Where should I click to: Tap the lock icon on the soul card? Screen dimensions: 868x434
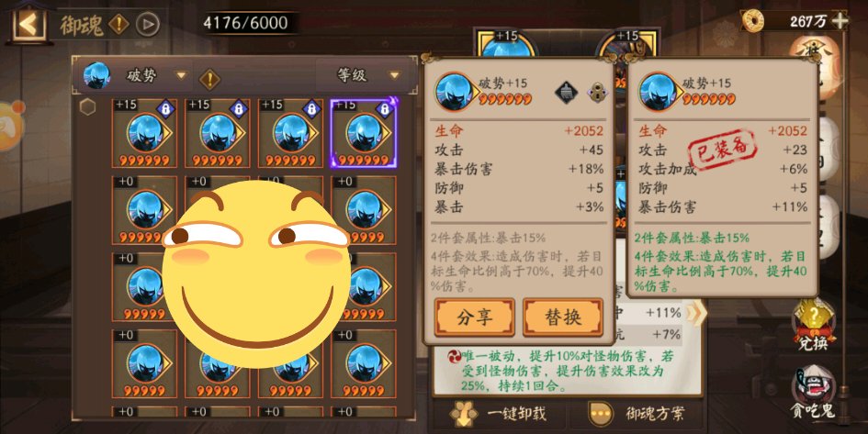597,92
